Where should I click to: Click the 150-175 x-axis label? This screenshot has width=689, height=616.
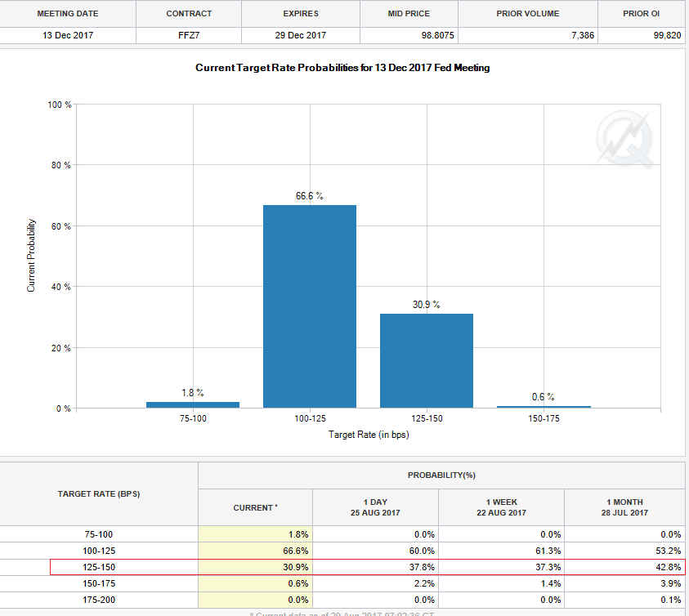pyautogui.click(x=544, y=420)
